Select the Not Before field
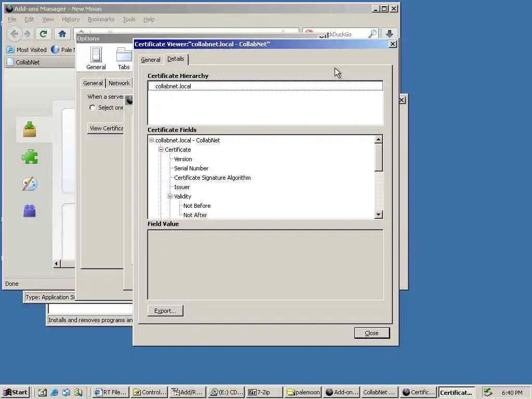This screenshot has width=532, height=399. pyautogui.click(x=197, y=206)
